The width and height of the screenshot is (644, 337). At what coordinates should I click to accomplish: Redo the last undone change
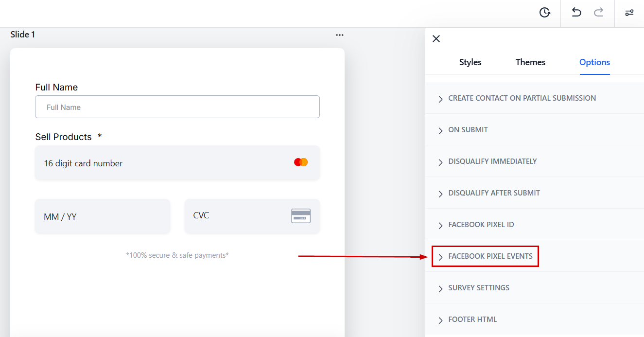click(x=599, y=13)
